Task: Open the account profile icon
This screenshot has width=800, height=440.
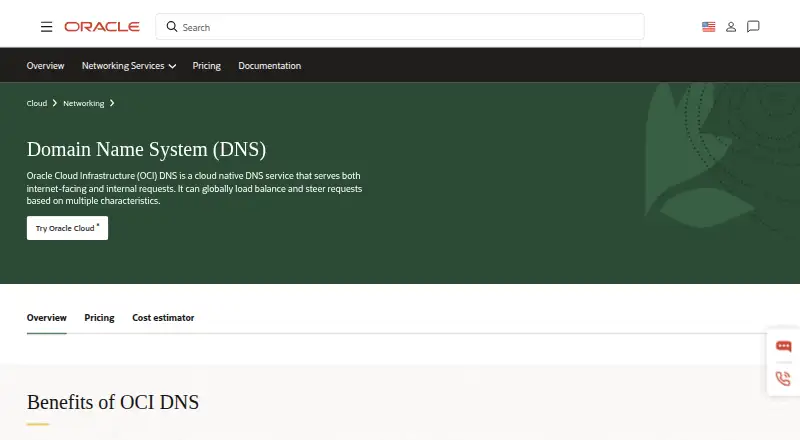Action: click(x=731, y=27)
